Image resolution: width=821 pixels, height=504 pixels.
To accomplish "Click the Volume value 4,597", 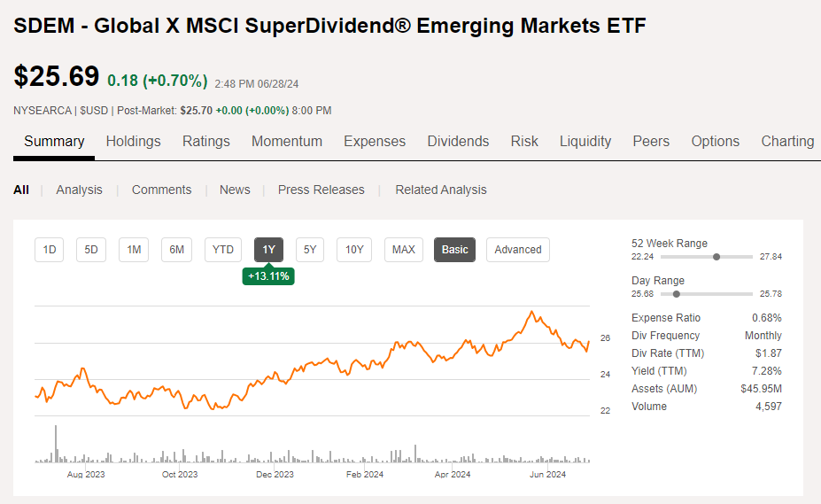I will (768, 407).
